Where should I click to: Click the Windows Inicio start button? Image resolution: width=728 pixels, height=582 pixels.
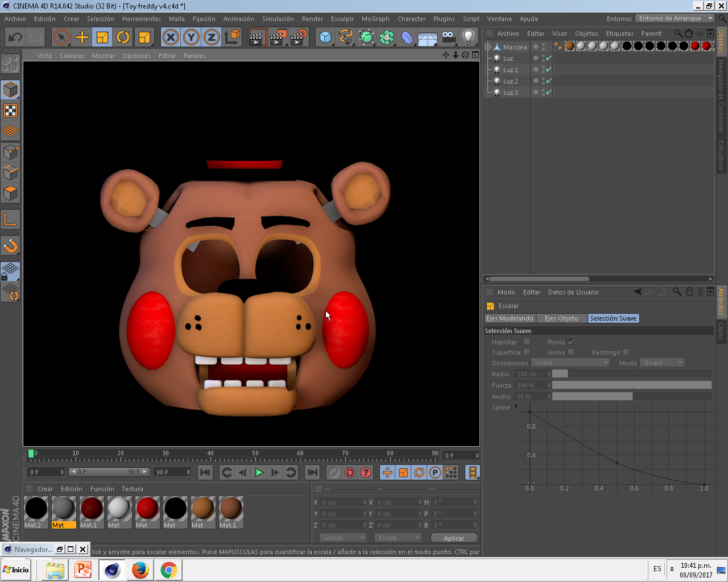pyautogui.click(x=16, y=569)
